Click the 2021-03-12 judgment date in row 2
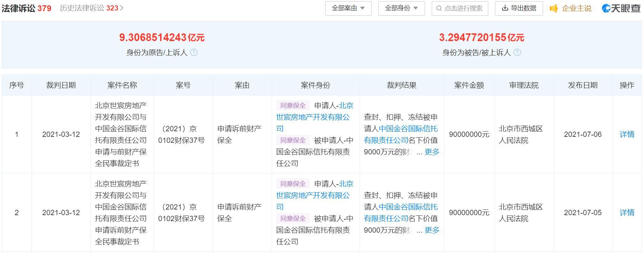Screen dimensions: 644x253 [x=61, y=213]
